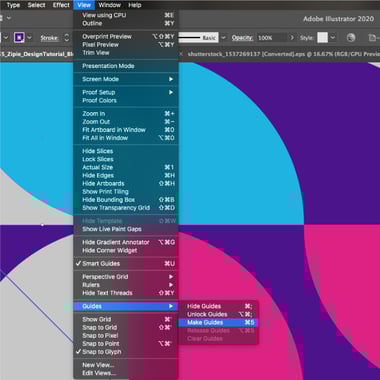Expand the Proof Setup submenu
Screen dimensions: 380x380
126,92
